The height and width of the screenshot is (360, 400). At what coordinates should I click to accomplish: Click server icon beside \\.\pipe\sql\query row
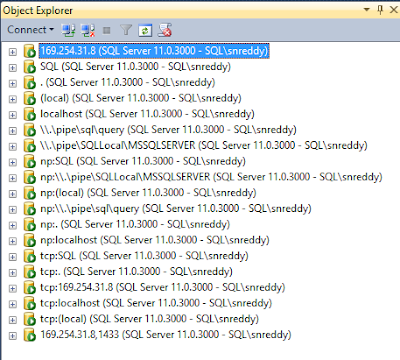(29, 130)
